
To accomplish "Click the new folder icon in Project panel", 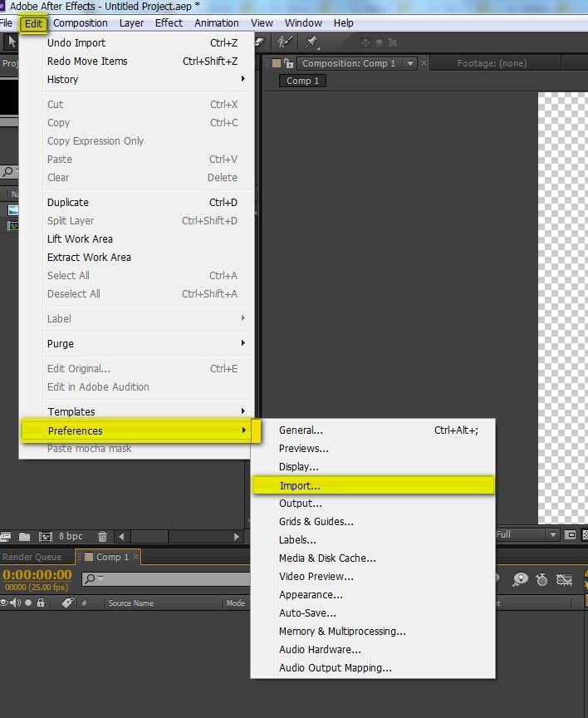I will 24,536.
